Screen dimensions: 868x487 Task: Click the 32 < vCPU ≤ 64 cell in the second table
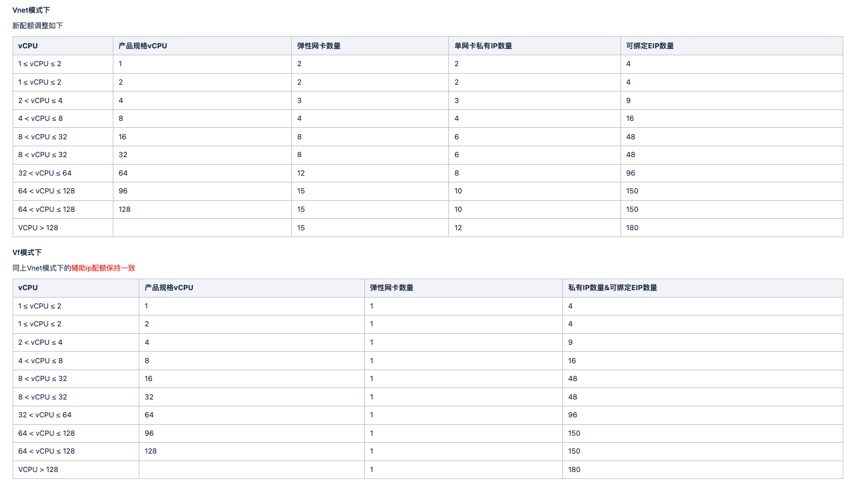pyautogui.click(x=76, y=415)
